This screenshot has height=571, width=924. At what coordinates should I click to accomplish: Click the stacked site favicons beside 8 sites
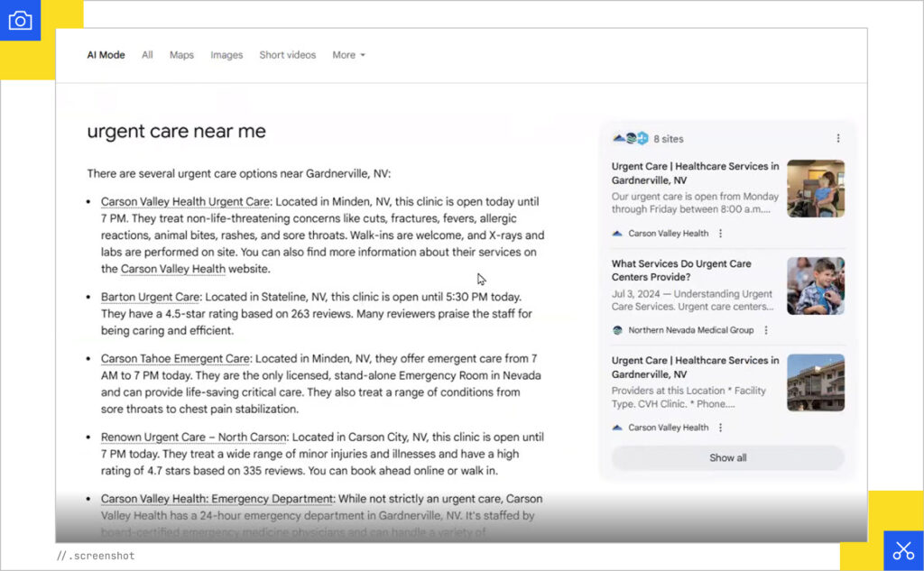pyautogui.click(x=631, y=138)
